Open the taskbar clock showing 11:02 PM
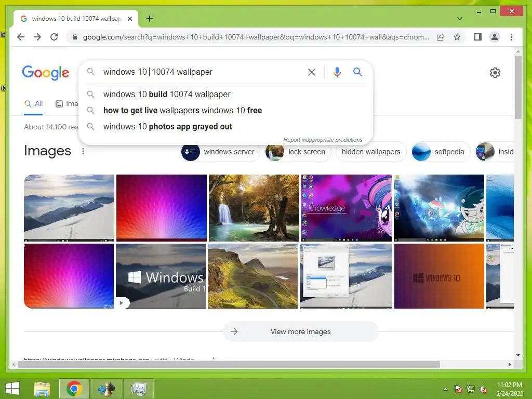Screen dimensions: 532x399 [x=509, y=389]
